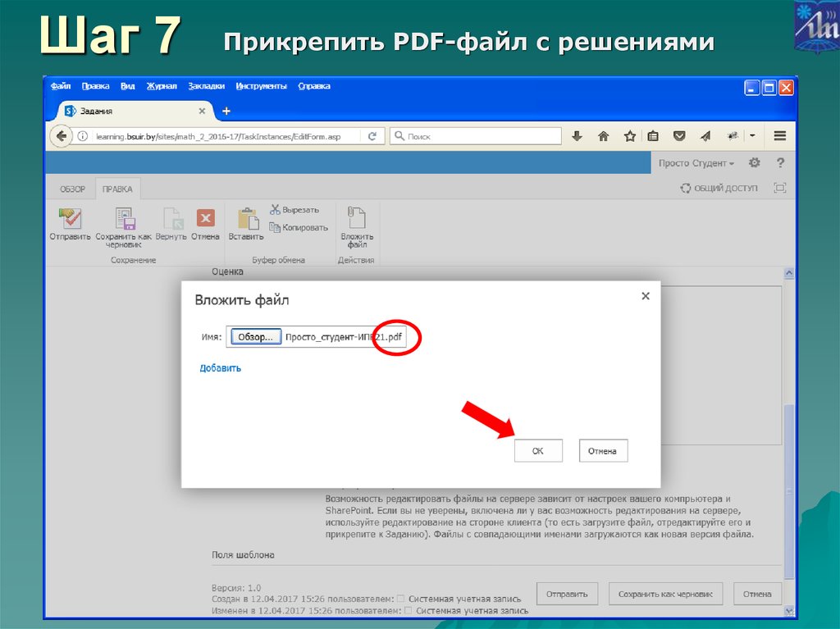
Task: Click the browser back arrow button
Action: pos(62,136)
